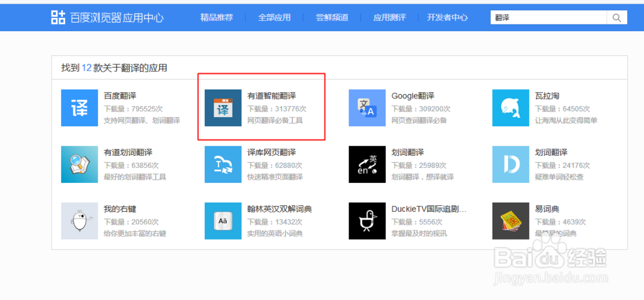Image resolution: width=644 pixels, height=300 pixels.
Task: Open the 译库网页翻译 cloud icon
Action: click(x=223, y=165)
